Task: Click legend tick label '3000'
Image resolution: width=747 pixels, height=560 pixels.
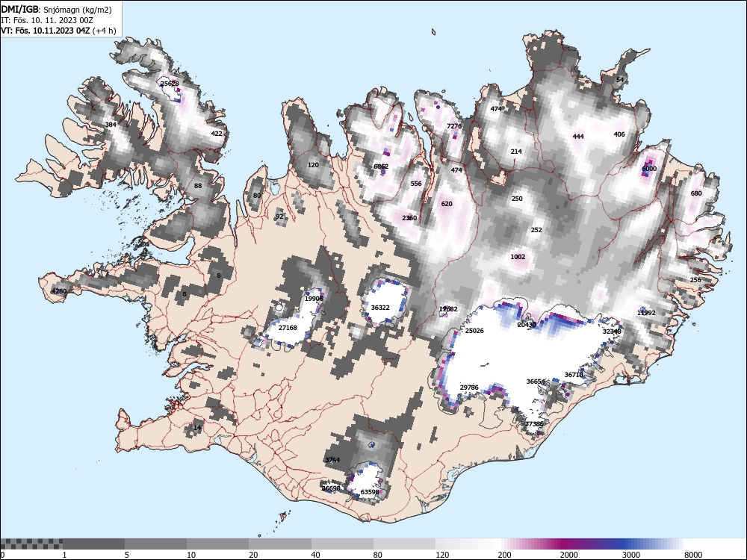Action: [x=630, y=555]
